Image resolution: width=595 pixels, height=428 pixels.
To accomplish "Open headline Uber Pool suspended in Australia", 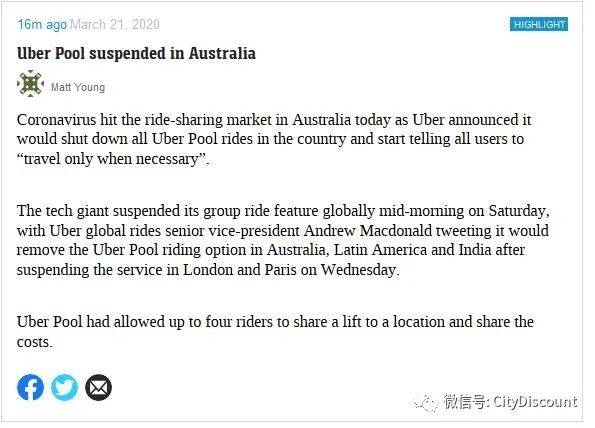I will (x=136, y=54).
